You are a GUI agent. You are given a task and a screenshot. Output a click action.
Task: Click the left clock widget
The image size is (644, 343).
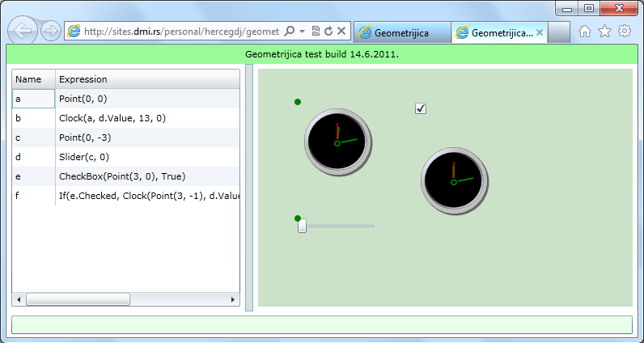click(x=337, y=142)
